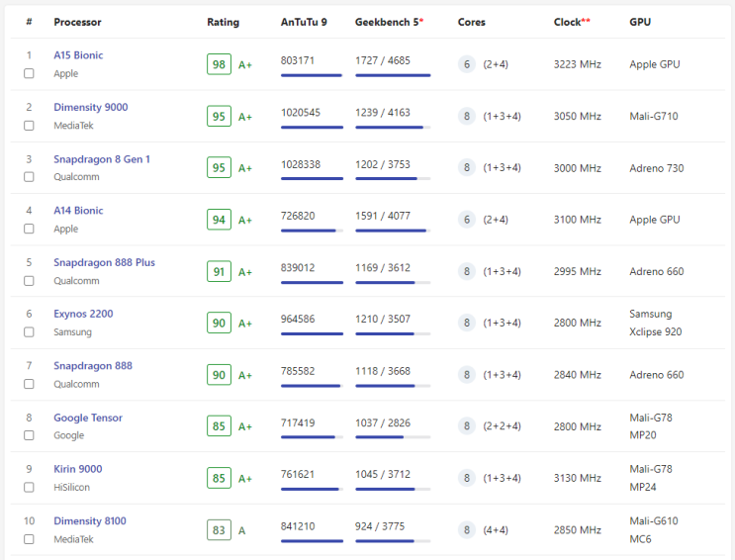Click the 95 rating badge for Dimensity 9000
This screenshot has width=735, height=560.
click(x=219, y=117)
